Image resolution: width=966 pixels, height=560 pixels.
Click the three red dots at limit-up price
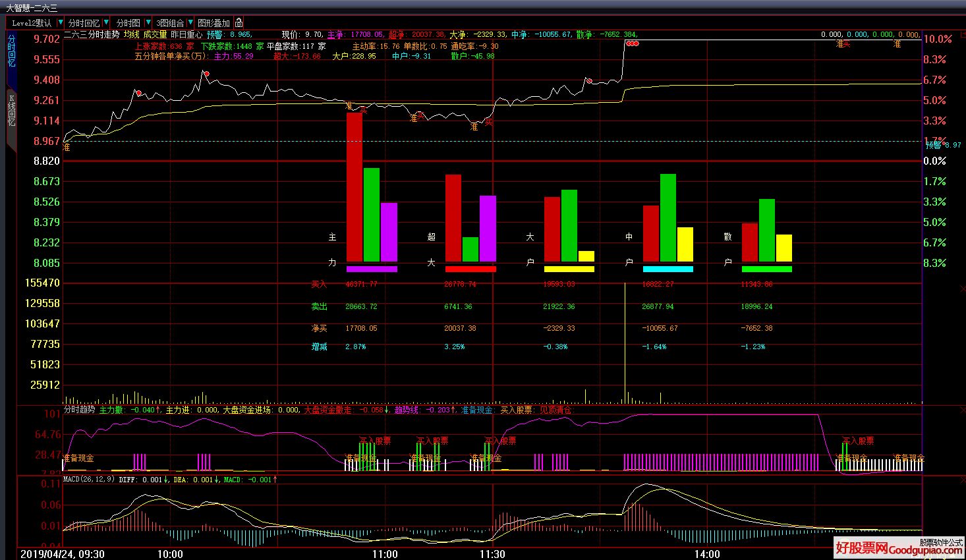(633, 43)
